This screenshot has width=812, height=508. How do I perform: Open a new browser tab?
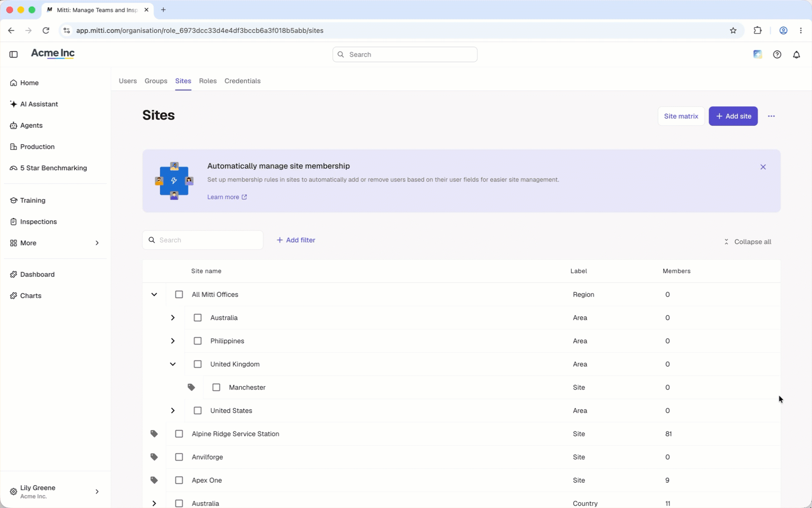163,10
